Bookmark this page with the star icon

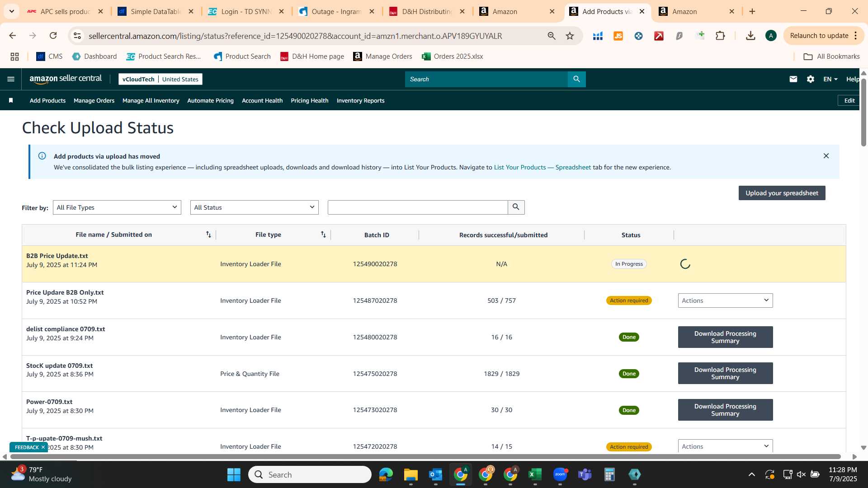(x=570, y=36)
